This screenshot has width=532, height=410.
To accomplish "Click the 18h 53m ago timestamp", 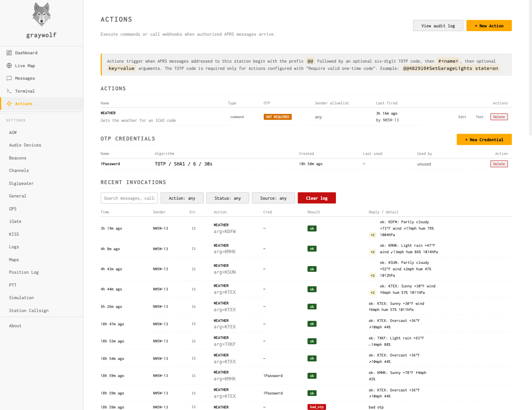I will (x=112, y=341).
